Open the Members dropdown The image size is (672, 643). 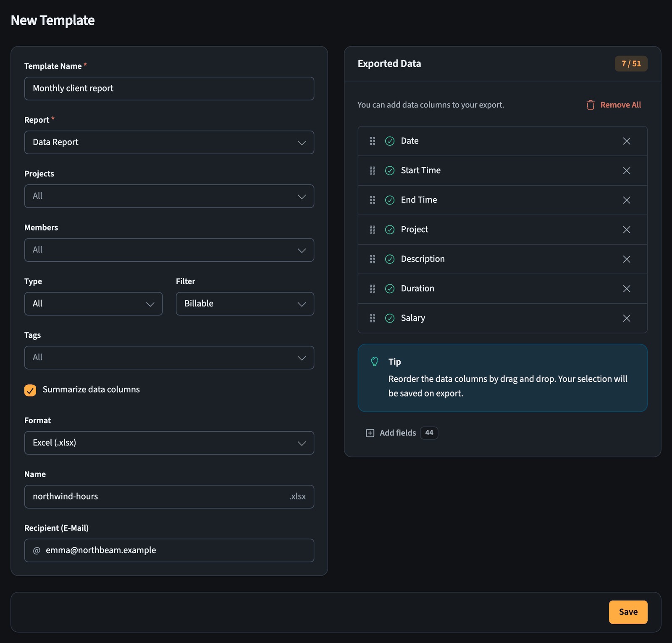[x=169, y=250]
